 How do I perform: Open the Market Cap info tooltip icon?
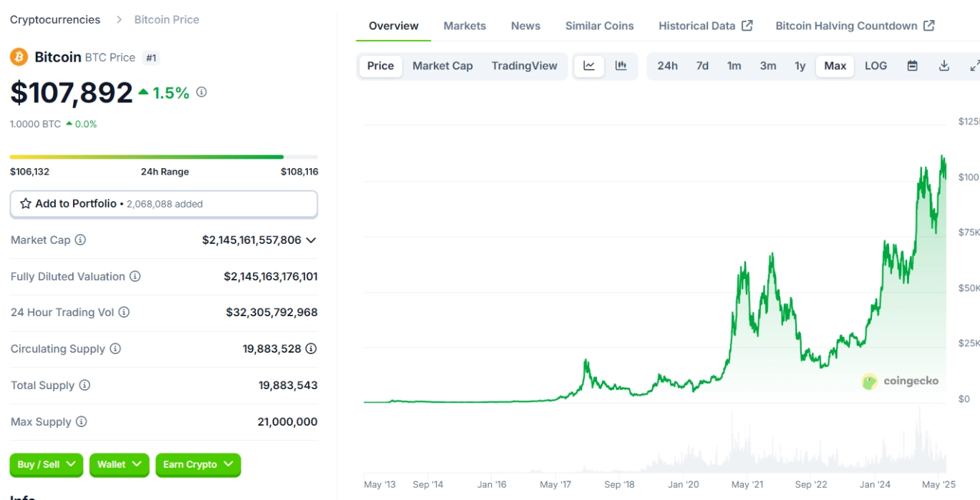pos(80,240)
